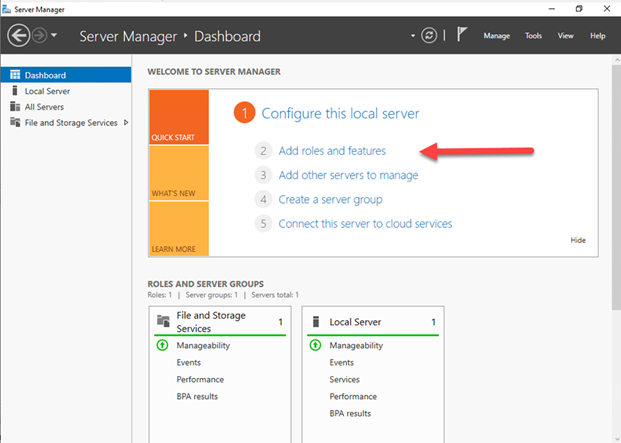Click Create a server group link

330,200
